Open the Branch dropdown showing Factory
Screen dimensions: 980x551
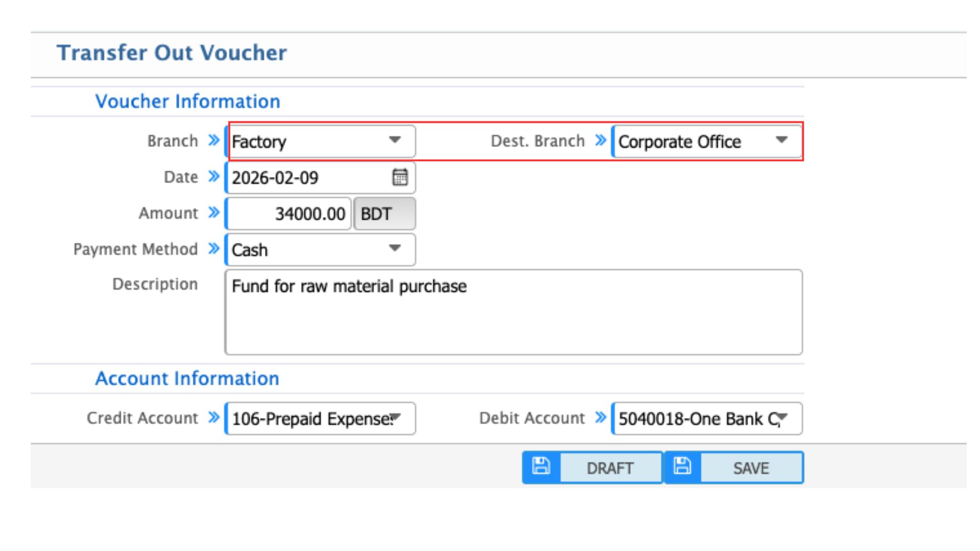(321, 141)
